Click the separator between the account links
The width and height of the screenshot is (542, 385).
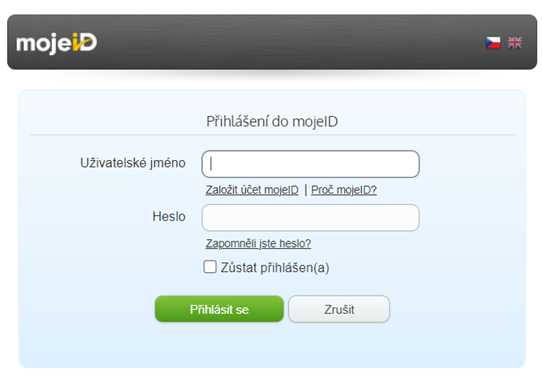306,190
